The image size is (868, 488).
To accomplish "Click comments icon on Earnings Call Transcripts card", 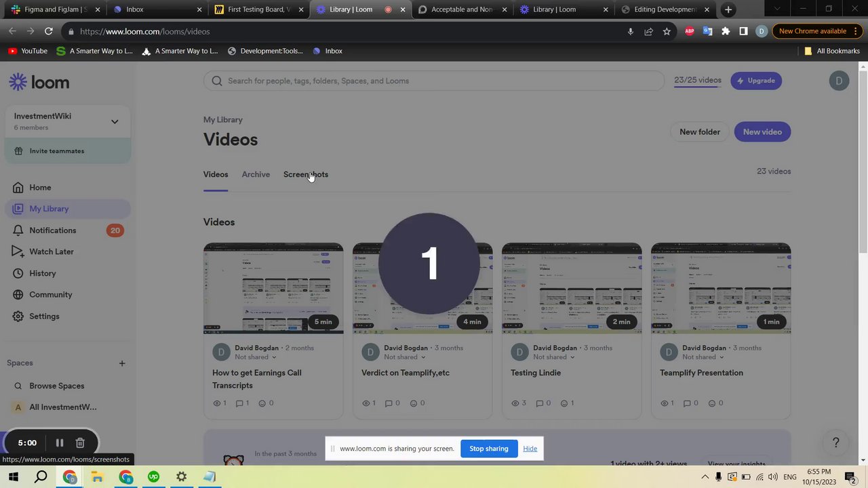I will click(x=239, y=403).
